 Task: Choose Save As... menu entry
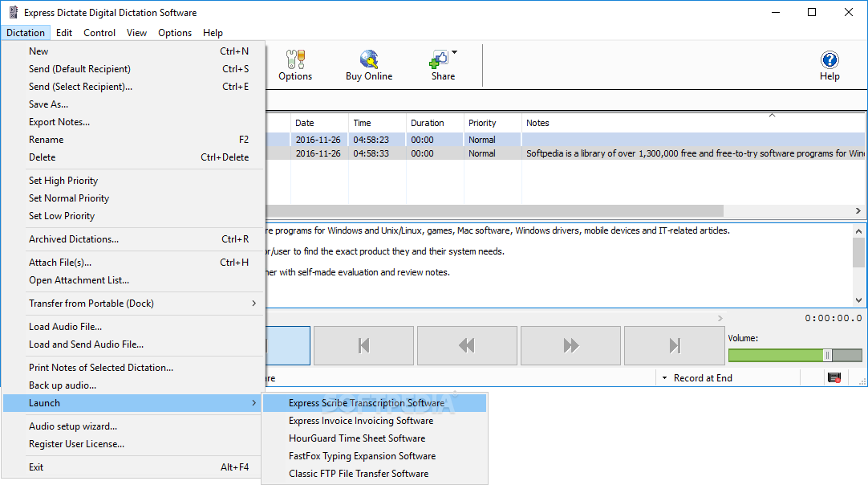click(x=133, y=104)
